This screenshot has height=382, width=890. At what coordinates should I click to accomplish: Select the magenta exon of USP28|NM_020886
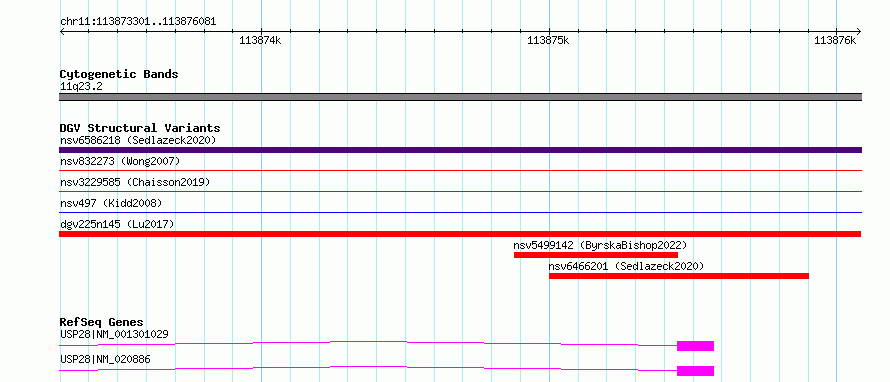(x=695, y=371)
